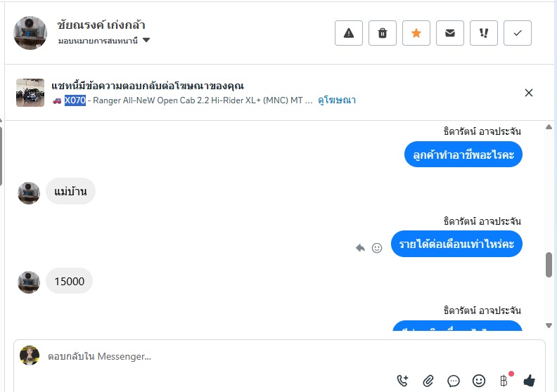Send a thumbs-up like

[529, 381]
